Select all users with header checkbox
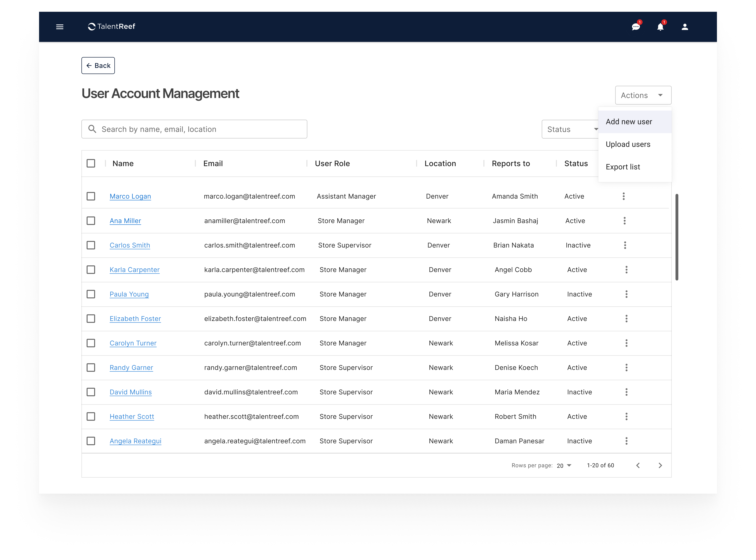756x560 pixels. 91,163
